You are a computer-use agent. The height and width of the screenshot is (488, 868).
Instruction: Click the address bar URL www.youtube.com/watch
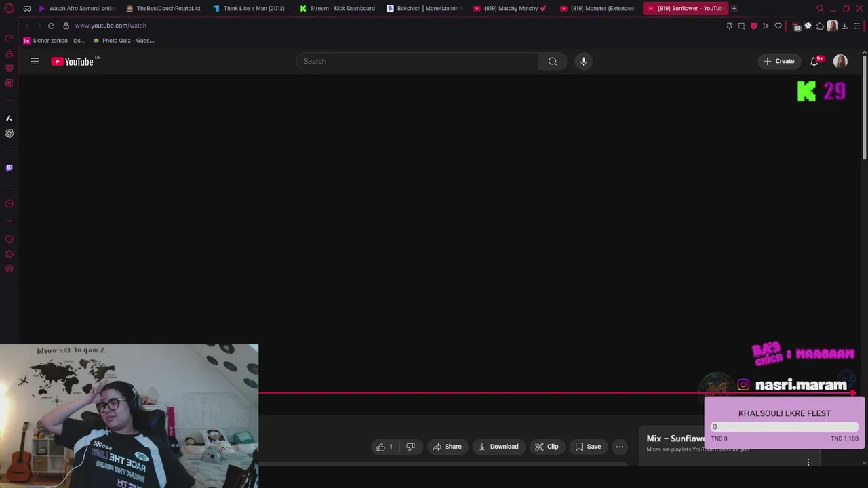(x=111, y=26)
